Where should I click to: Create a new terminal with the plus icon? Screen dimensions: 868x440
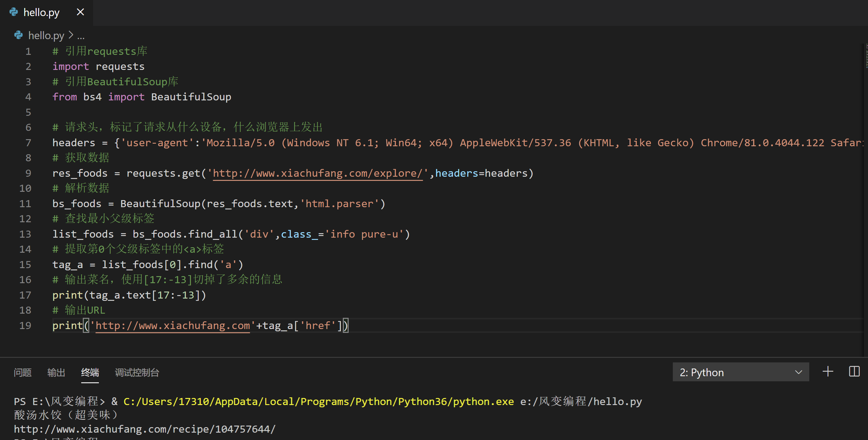pos(828,372)
